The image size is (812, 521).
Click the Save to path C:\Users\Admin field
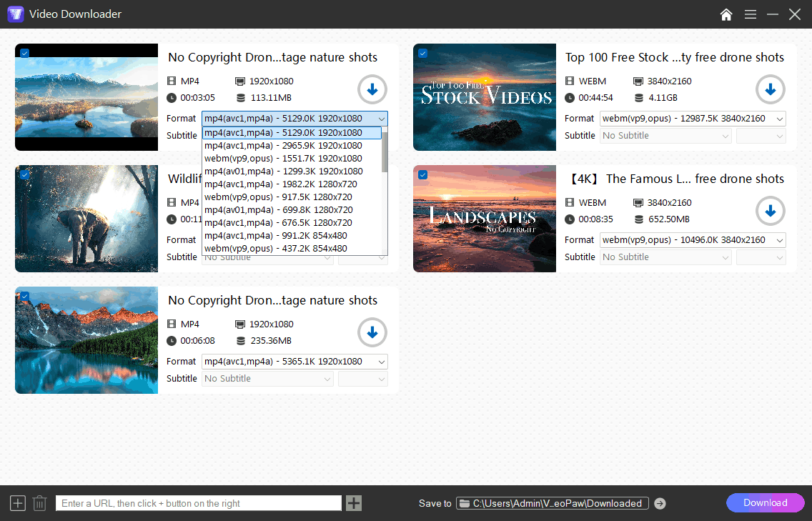pos(553,503)
